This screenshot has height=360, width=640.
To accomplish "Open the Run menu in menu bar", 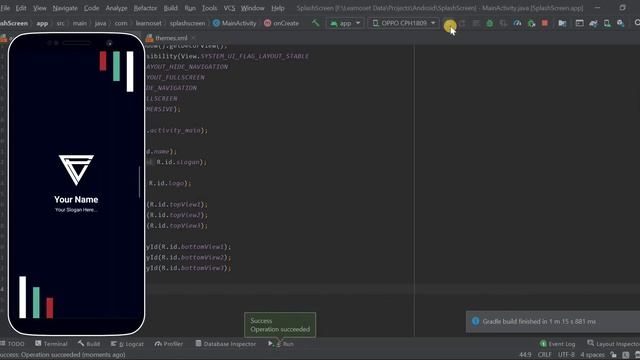I will coord(190,8).
